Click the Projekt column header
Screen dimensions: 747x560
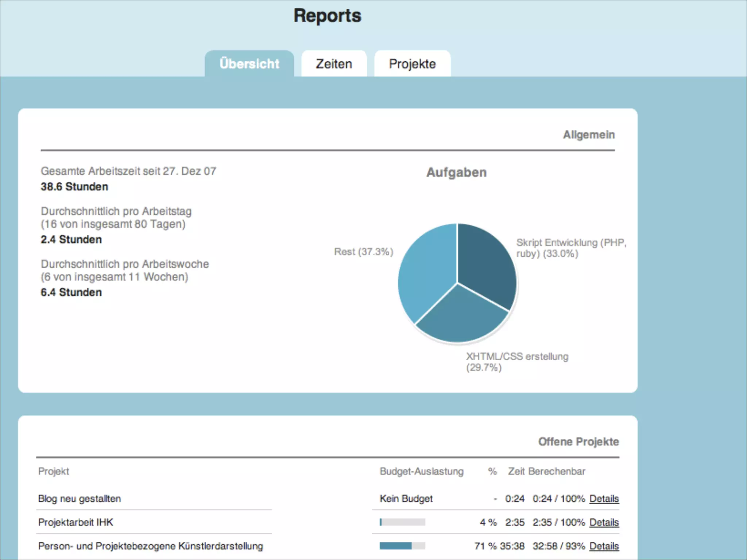53,471
